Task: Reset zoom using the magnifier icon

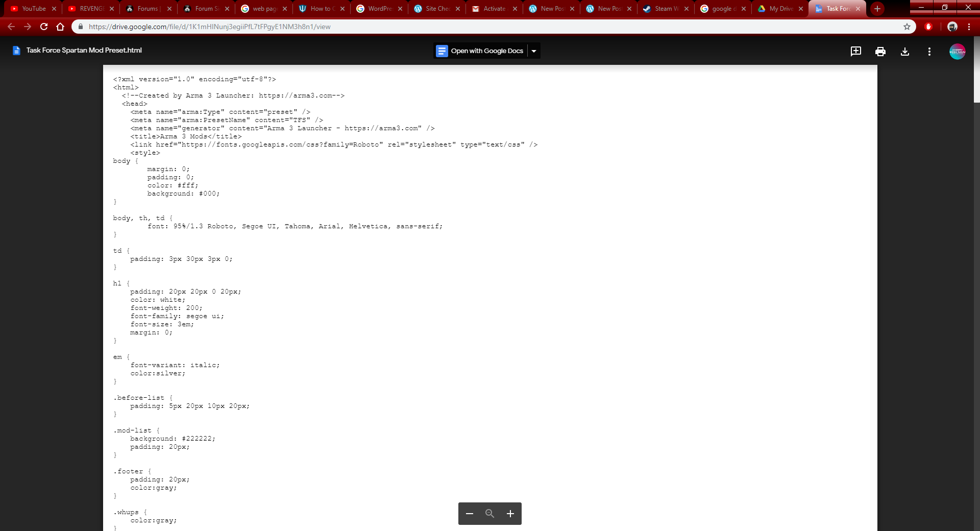Action: tap(489, 514)
